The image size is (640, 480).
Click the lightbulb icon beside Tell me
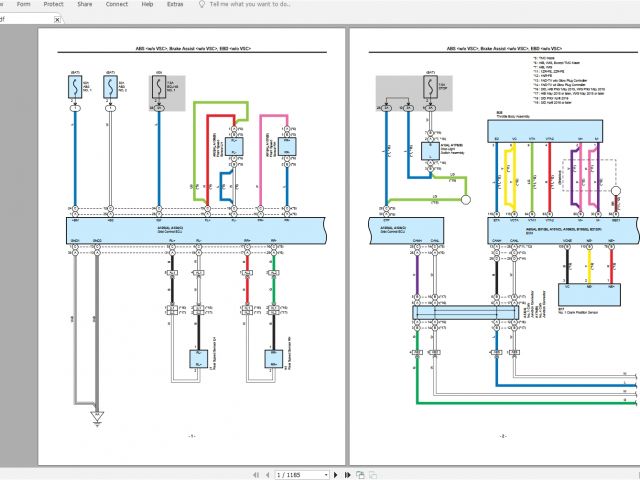(201, 4)
